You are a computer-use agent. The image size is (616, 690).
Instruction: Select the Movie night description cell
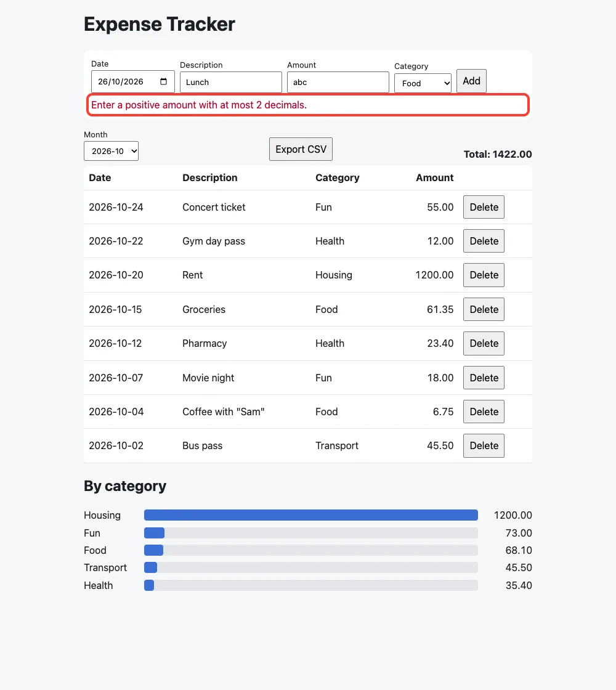coord(208,378)
